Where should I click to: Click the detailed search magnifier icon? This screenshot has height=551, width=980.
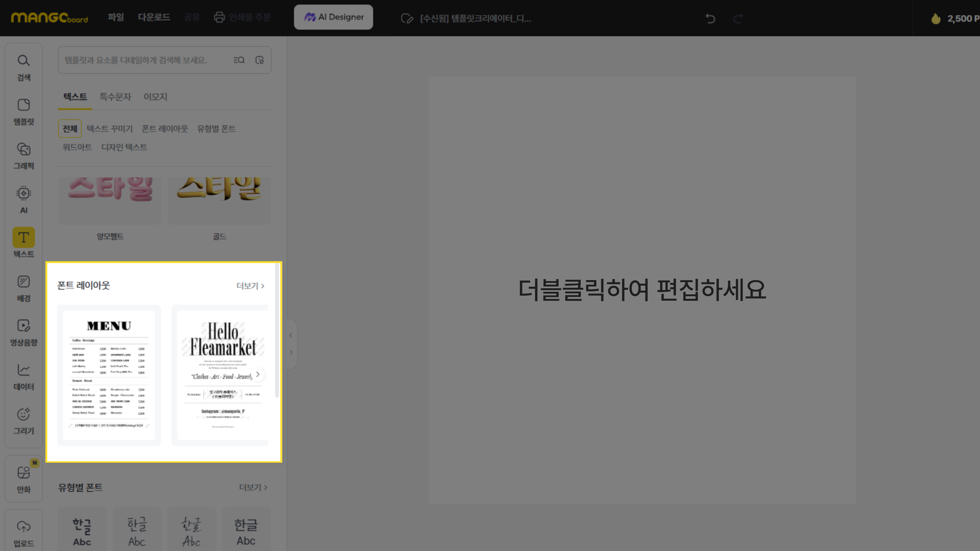click(x=239, y=60)
